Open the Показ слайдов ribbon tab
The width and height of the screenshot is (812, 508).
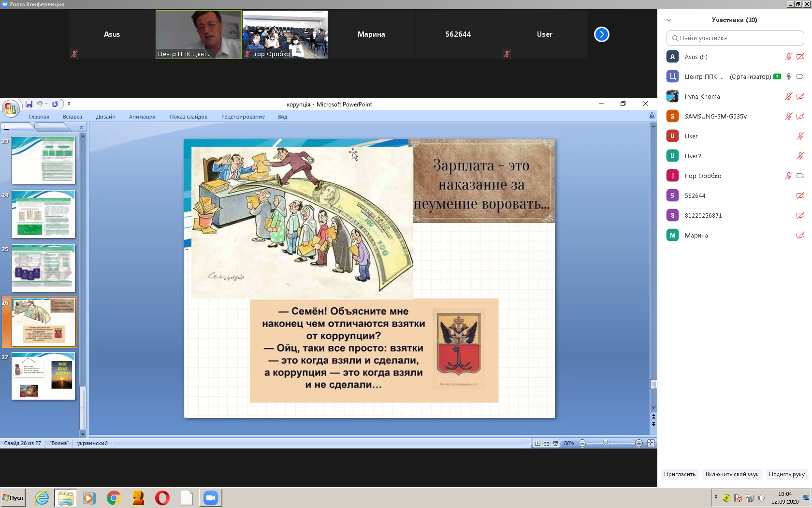coord(188,117)
